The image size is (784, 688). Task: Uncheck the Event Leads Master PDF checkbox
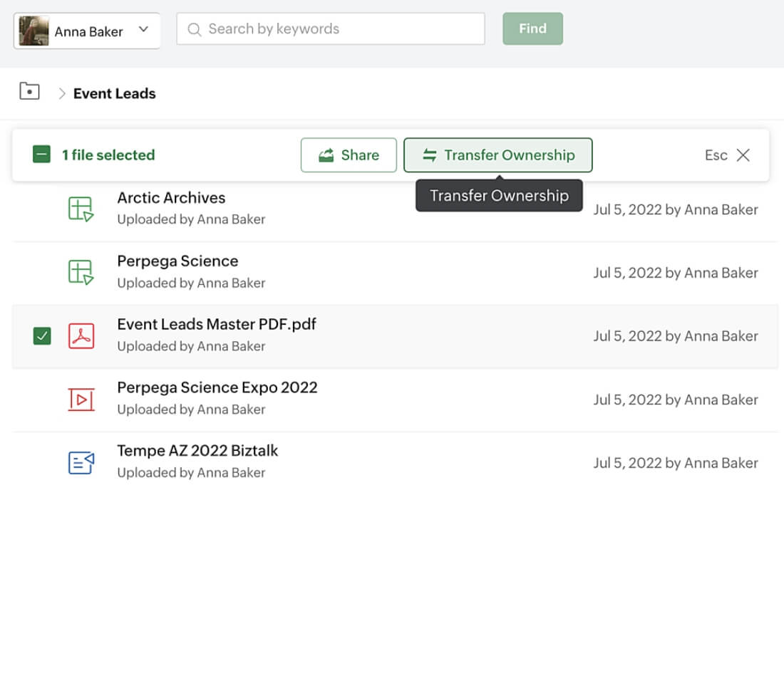coord(42,335)
